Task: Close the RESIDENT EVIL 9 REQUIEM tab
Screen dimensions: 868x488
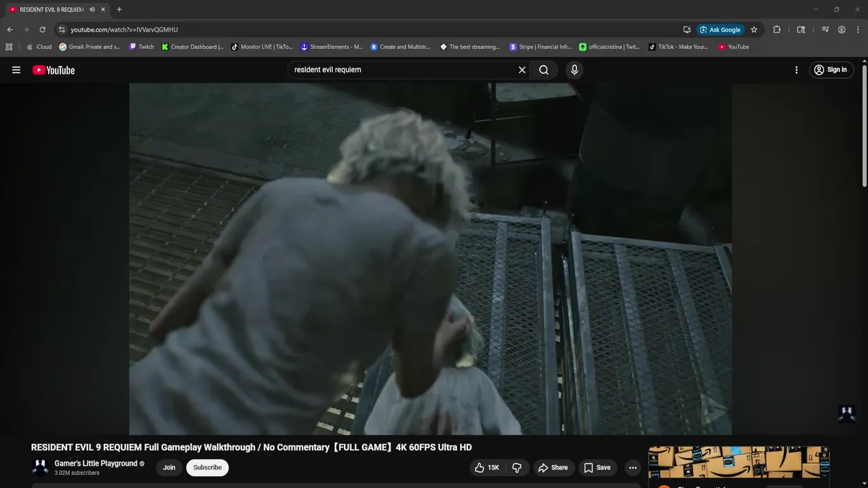Action: pyautogui.click(x=103, y=9)
